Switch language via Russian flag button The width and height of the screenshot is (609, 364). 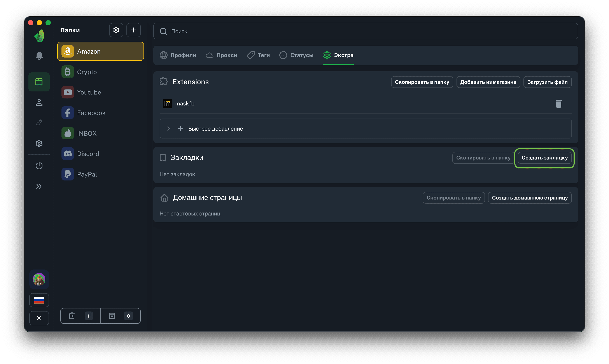[39, 300]
